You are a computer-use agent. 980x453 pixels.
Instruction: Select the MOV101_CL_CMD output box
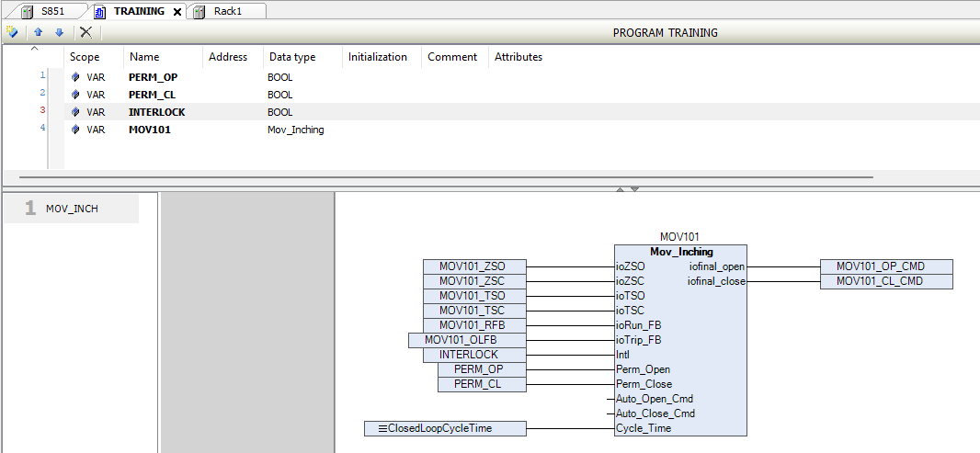click(x=886, y=281)
